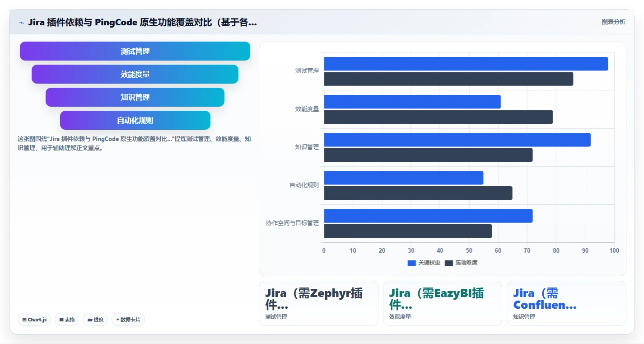Select the 知识管理 funnel stage
This screenshot has height=344, width=644.
point(135,97)
